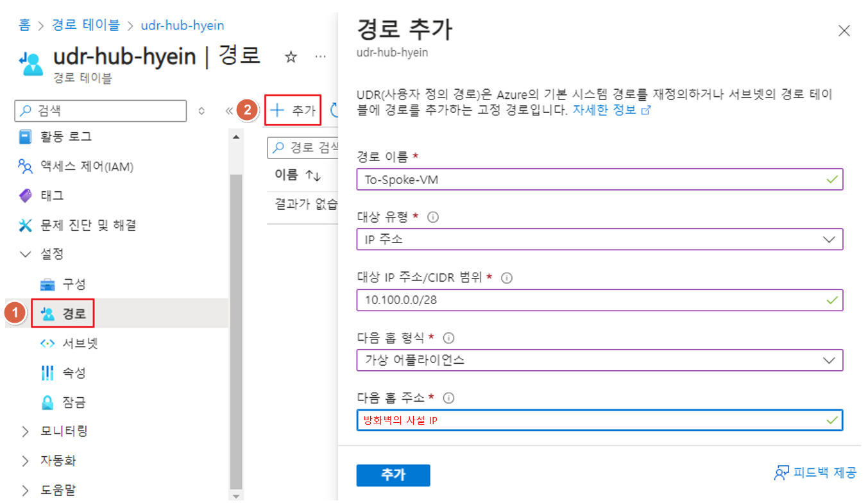This screenshot has width=868, height=503.
Task: Open the more options ellipsis
Action: coord(321,57)
